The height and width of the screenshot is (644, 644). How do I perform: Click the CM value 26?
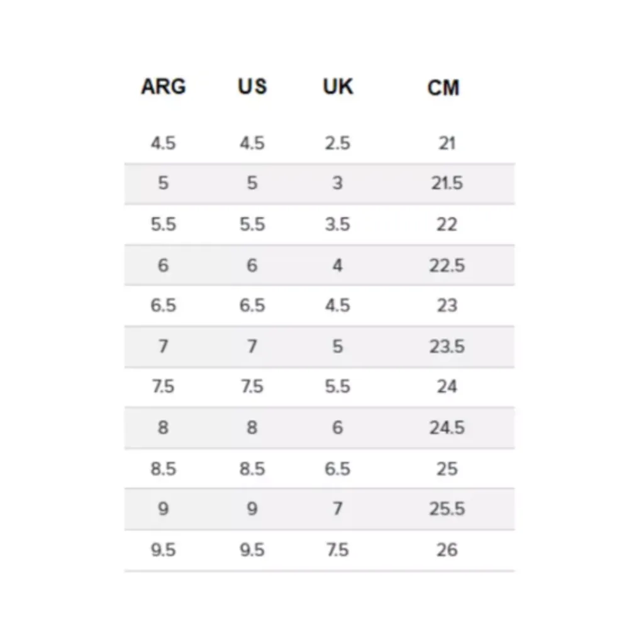[447, 550]
